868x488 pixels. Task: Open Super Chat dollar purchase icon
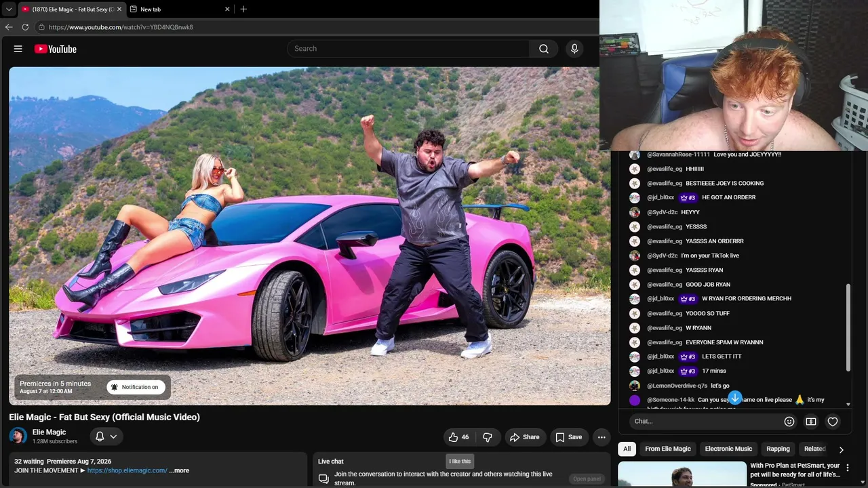(x=811, y=422)
